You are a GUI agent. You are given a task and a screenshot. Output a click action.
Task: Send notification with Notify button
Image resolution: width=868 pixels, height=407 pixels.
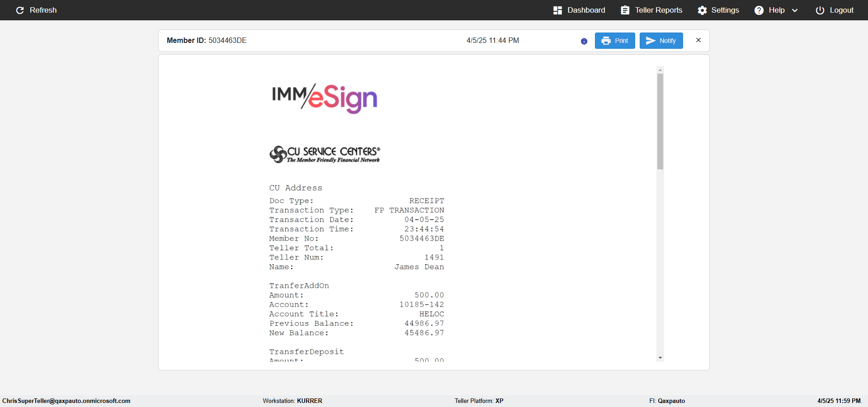point(661,41)
